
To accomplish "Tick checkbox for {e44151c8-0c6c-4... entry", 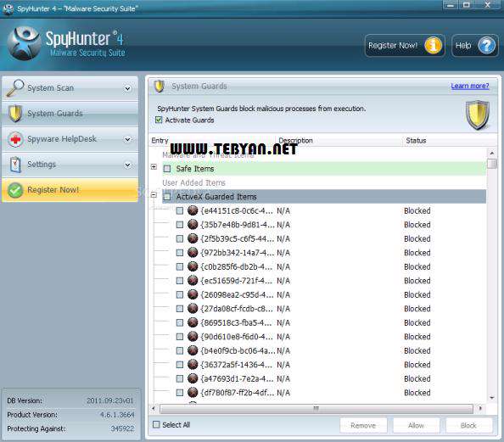I will tap(180, 211).
